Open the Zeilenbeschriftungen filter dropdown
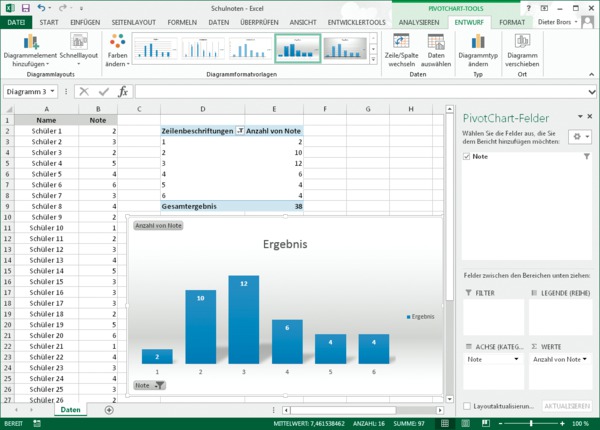 (238, 131)
